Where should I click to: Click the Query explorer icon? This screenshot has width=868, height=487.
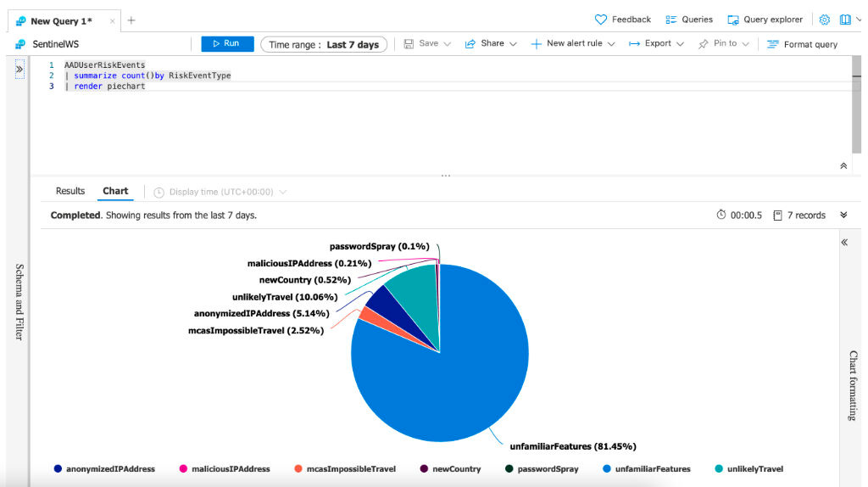(733, 20)
